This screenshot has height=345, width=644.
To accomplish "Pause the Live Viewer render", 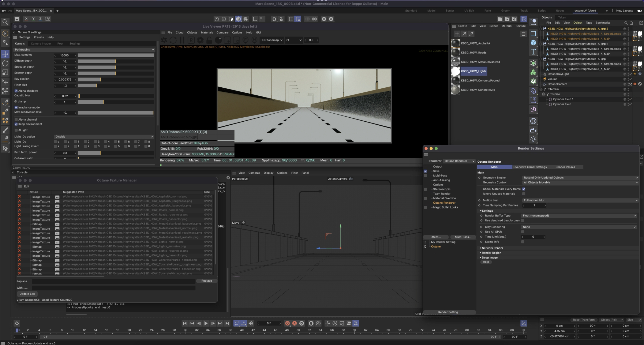I will pos(182,40).
